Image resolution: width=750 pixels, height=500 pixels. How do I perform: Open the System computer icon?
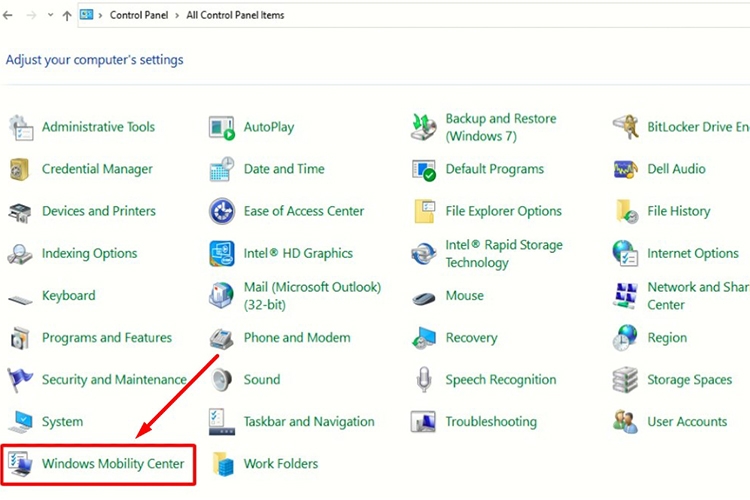click(x=21, y=422)
